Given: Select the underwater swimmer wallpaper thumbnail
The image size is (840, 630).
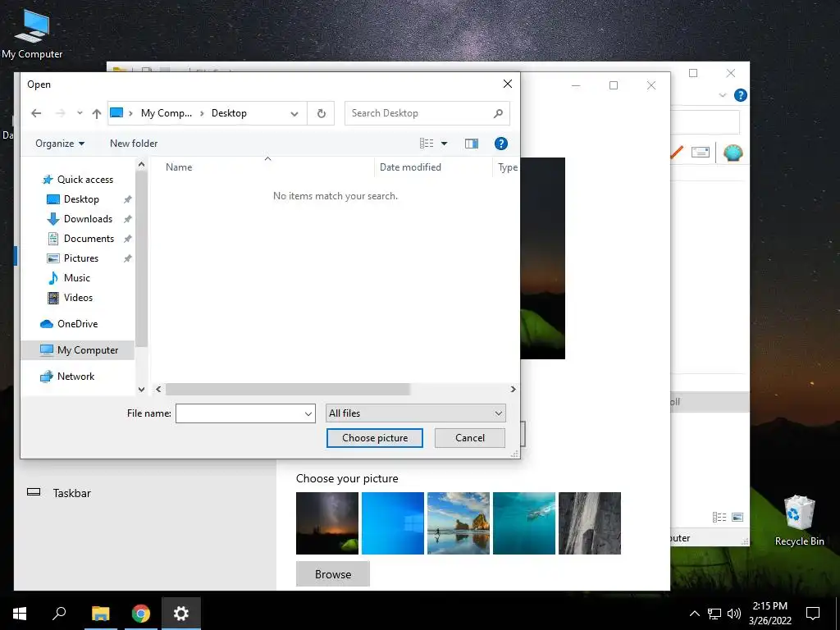Looking at the screenshot, I should coord(524,523).
